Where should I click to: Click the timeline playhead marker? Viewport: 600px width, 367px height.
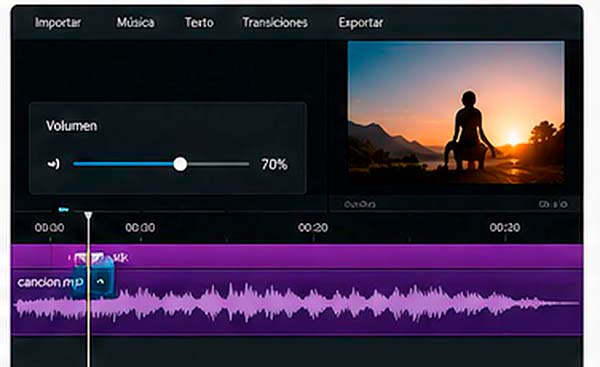click(88, 215)
